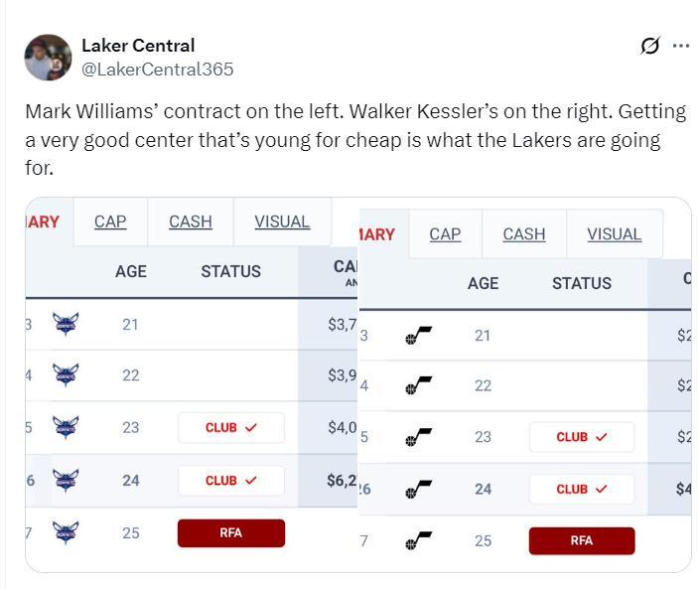Click Hornets logo in age 25 row

(66, 533)
